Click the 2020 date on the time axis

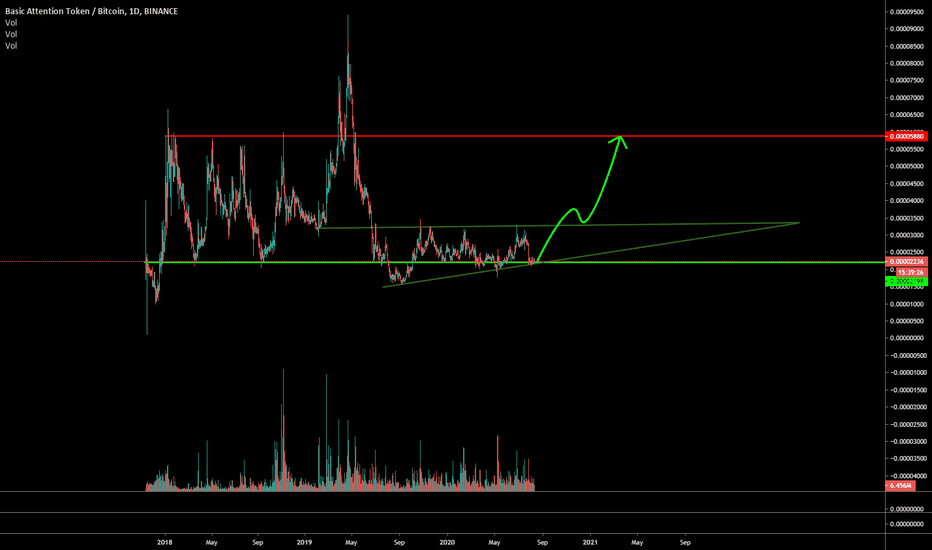point(447,542)
